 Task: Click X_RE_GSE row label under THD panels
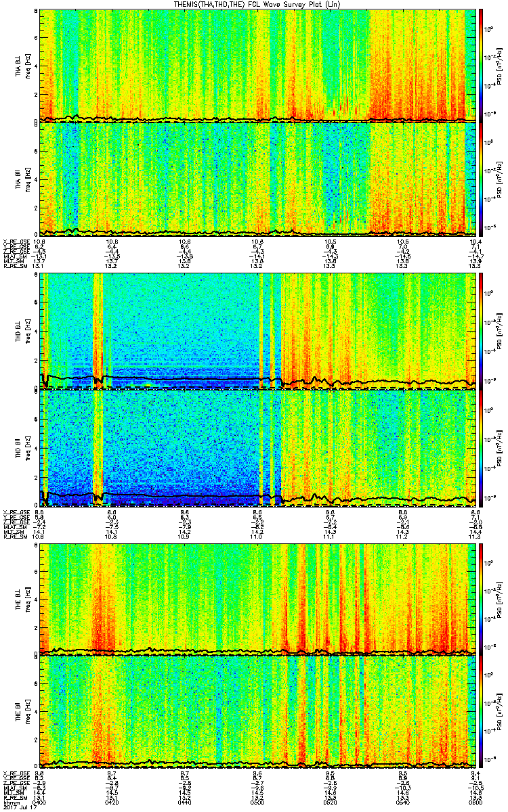coord(16,512)
